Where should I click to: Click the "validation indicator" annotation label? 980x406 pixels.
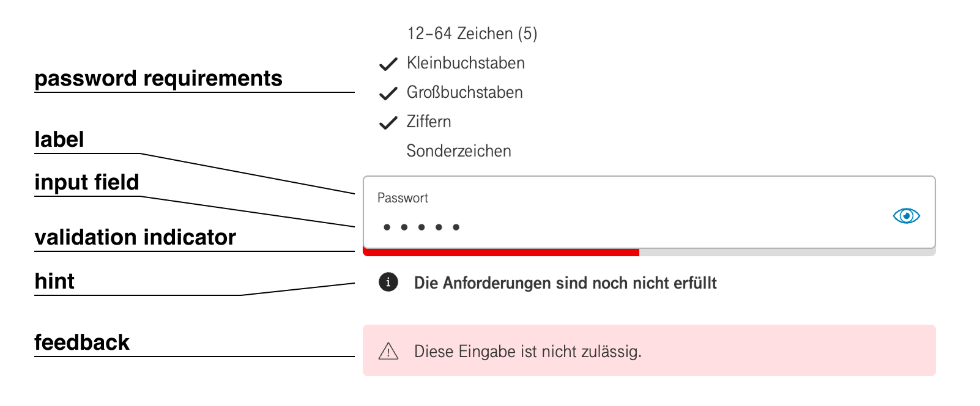tap(135, 237)
